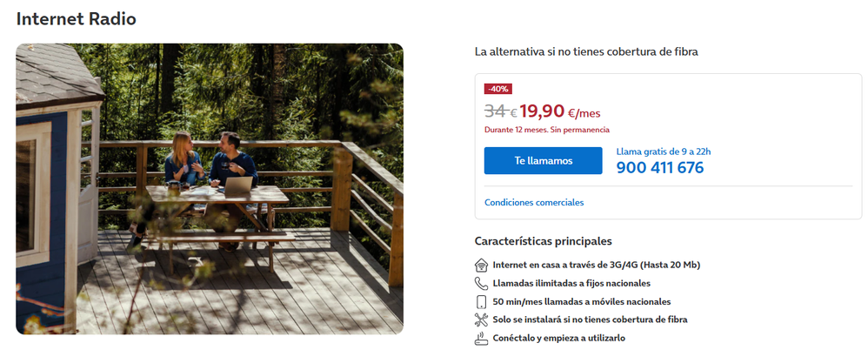Click the house wifi icon
868x350 pixels.
pyautogui.click(x=481, y=266)
